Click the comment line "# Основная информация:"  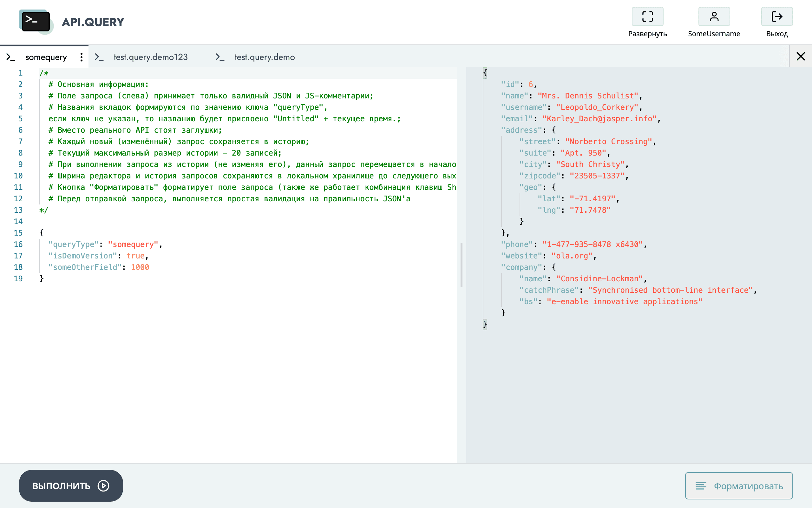98,84
